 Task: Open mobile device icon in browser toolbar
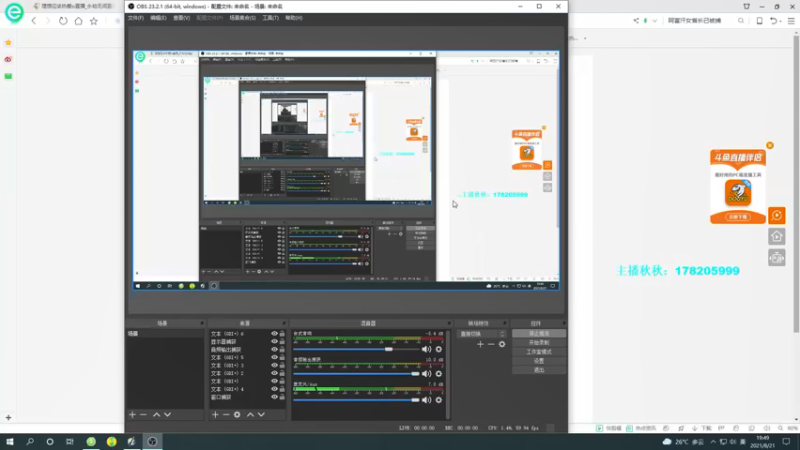click(760, 21)
